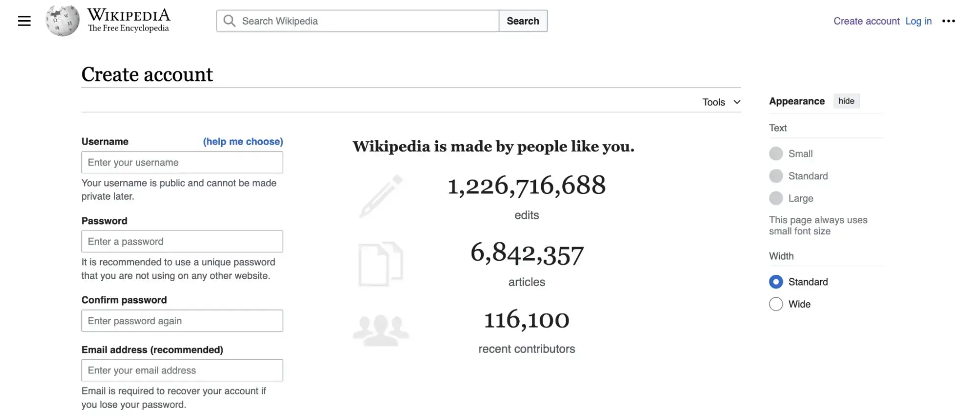Open the three-dot personal tools menu
The height and width of the screenshot is (417, 980).
[949, 21]
